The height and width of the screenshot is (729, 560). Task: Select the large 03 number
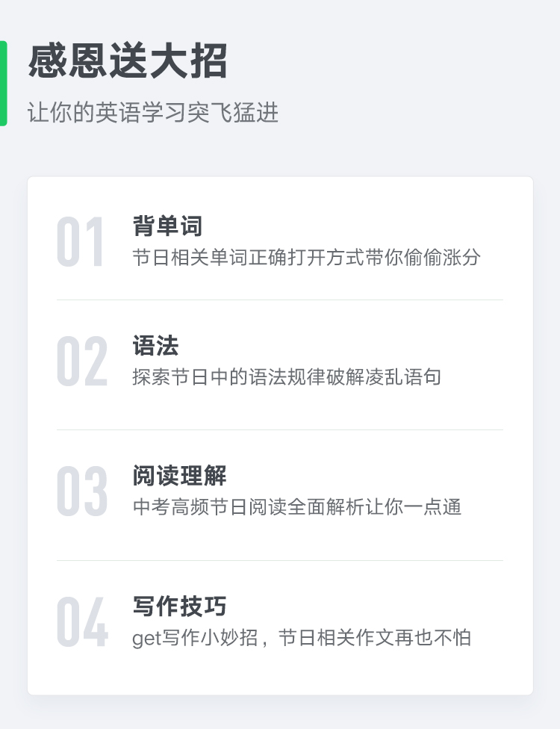click(x=81, y=492)
